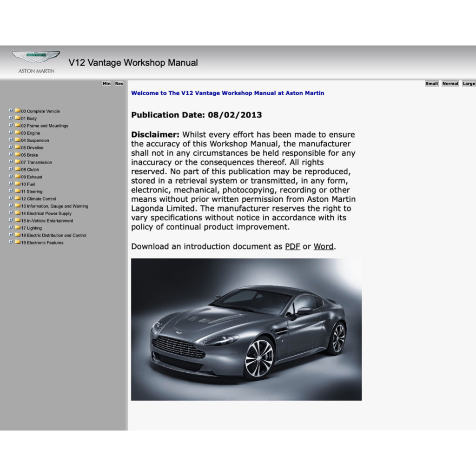Open the 19 Electronic Features folder
This screenshot has height=476, width=476.
(x=18, y=243)
